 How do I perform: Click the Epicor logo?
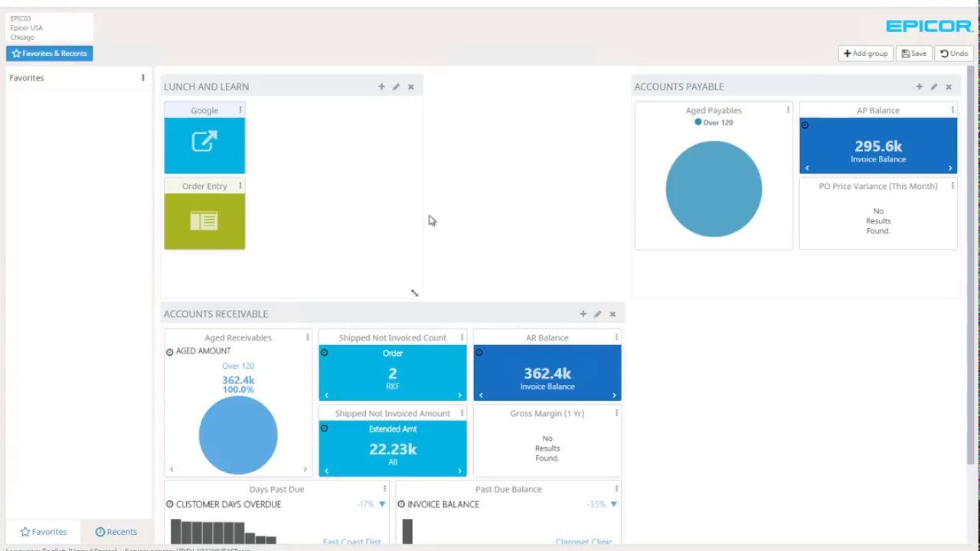pos(929,26)
